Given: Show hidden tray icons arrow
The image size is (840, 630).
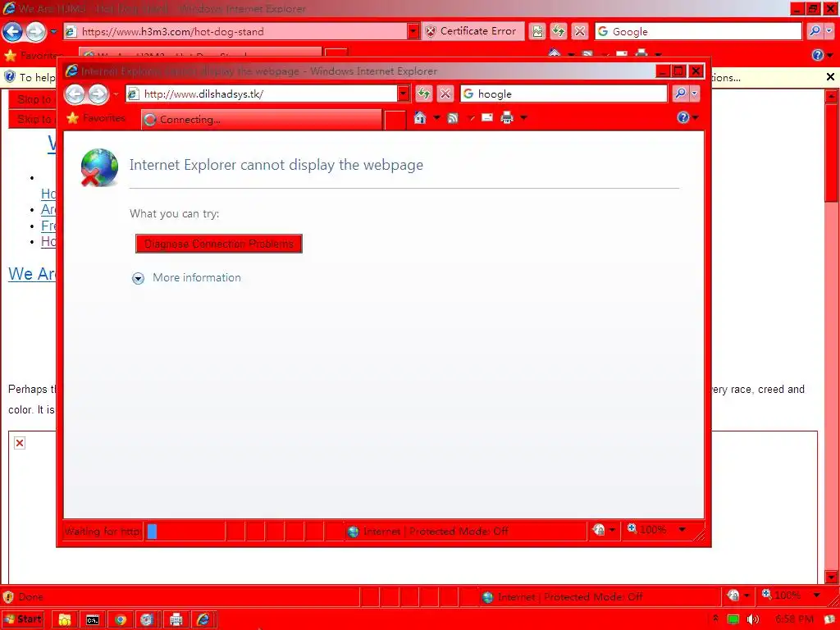Looking at the screenshot, I should click(x=715, y=619).
